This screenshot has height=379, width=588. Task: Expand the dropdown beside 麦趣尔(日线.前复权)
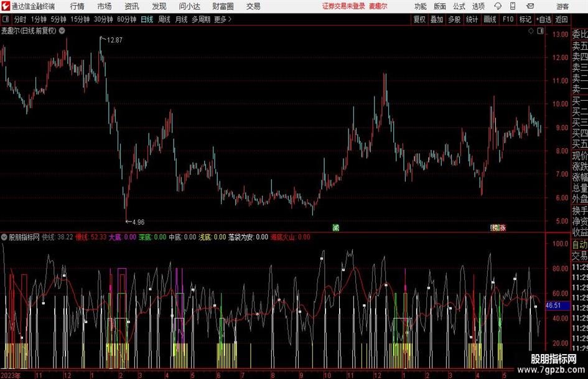click(x=62, y=30)
